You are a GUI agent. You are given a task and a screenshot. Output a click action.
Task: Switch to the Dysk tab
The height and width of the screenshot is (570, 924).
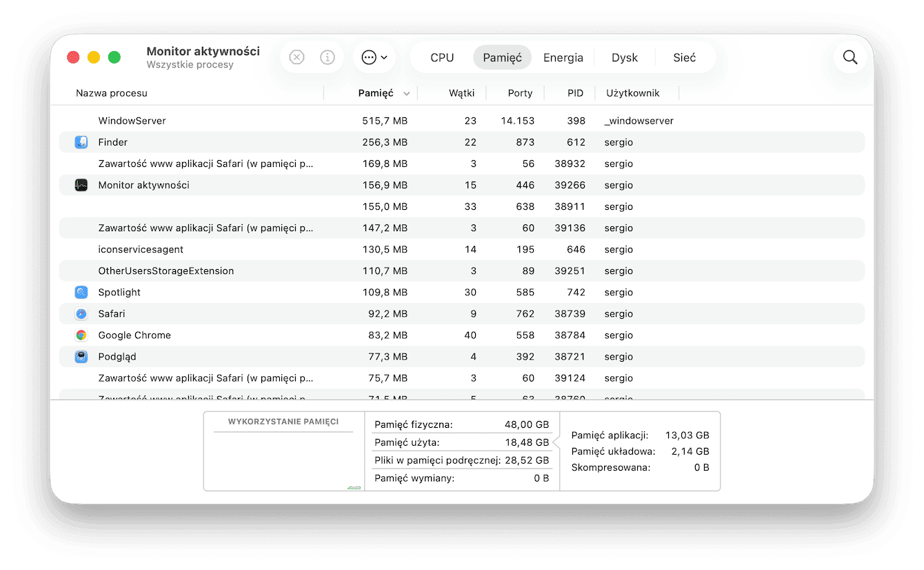[x=625, y=57]
